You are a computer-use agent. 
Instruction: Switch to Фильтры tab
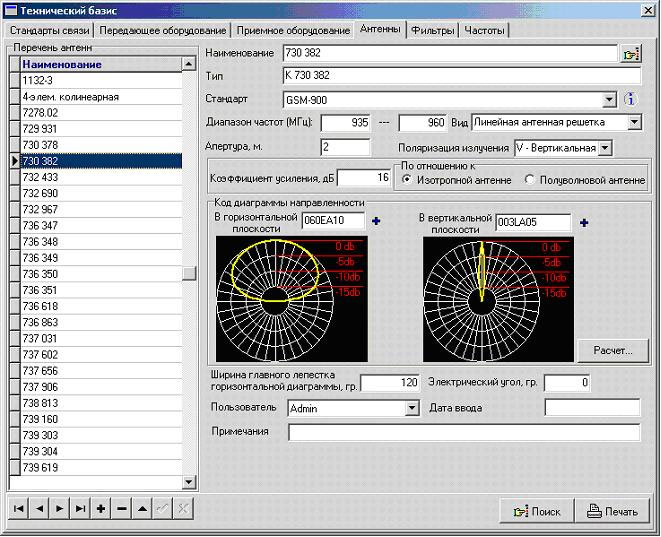point(433,31)
